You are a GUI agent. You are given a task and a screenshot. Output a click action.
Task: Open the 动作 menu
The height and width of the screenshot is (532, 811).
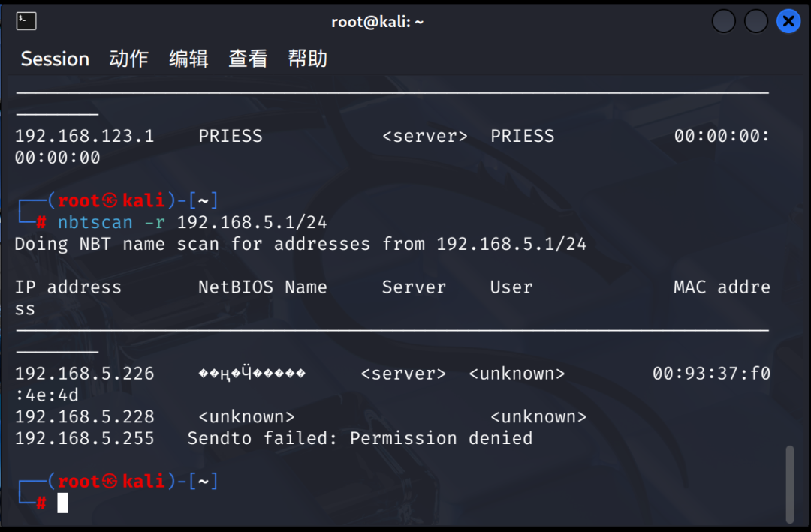click(129, 59)
